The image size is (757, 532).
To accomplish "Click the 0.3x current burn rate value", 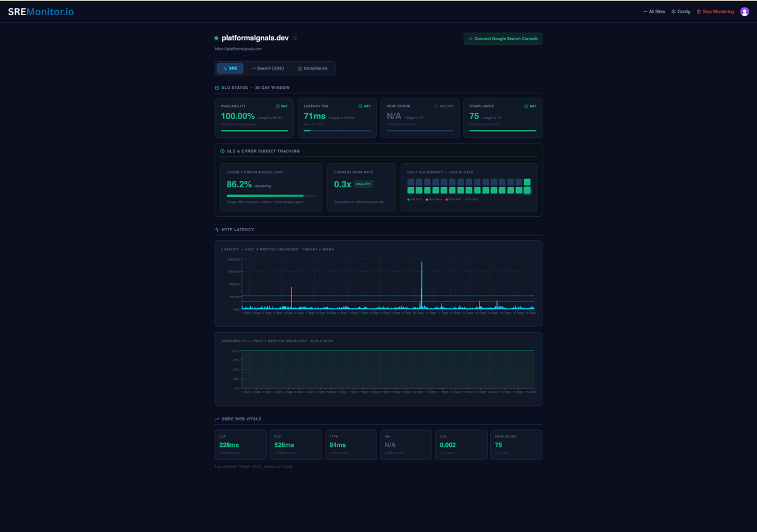I will click(343, 185).
